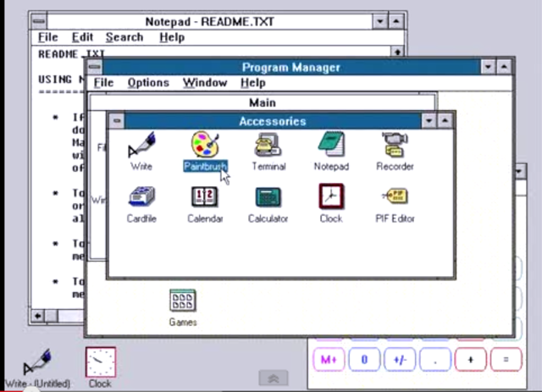Click calculator plus button
This screenshot has height=392, width=542.
click(x=471, y=360)
